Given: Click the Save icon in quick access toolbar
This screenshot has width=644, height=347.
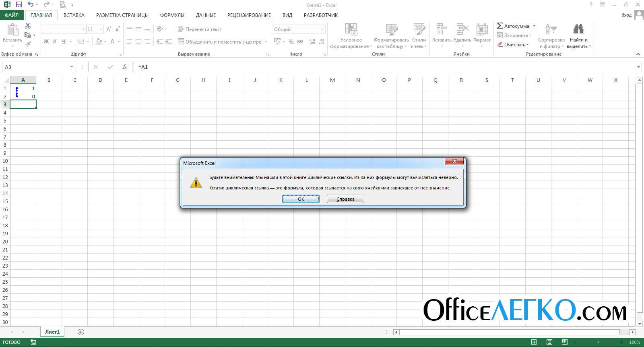Looking at the screenshot, I should point(19,4).
